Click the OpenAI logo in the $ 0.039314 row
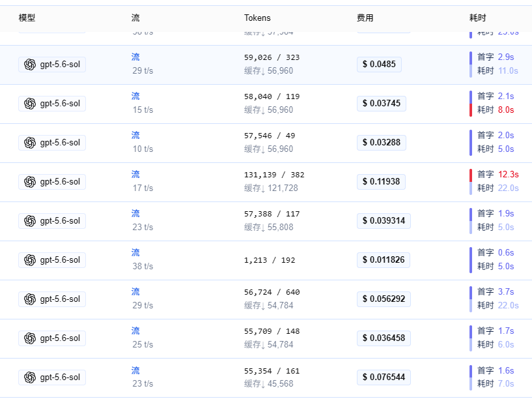This screenshot has width=532, height=399. (30, 221)
